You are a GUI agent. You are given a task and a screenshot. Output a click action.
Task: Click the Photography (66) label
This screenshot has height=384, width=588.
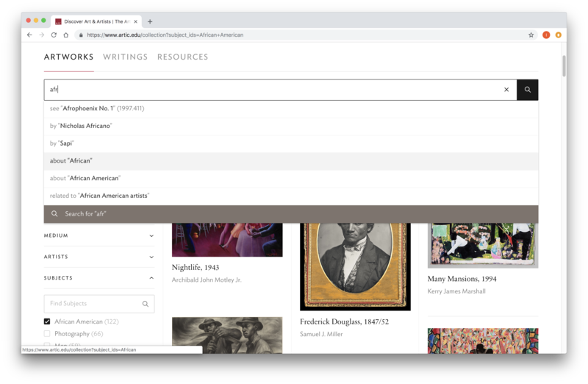[79, 334]
